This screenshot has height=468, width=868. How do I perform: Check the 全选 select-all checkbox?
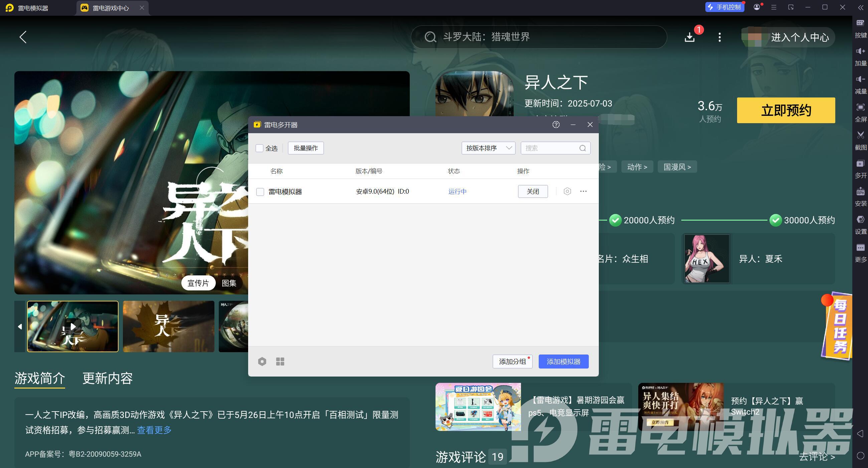[x=259, y=148]
